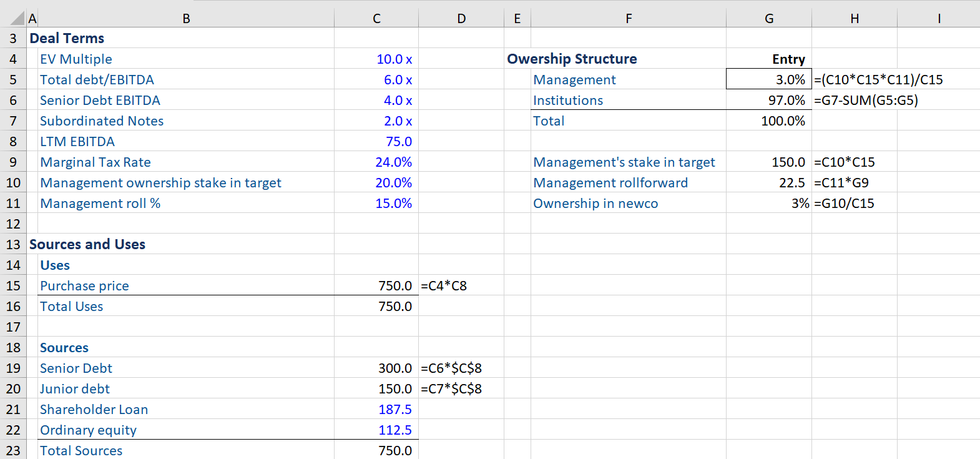Click the Senior Debt formula text =C6*$C$8
This screenshot has height=459, width=980.
(451, 368)
